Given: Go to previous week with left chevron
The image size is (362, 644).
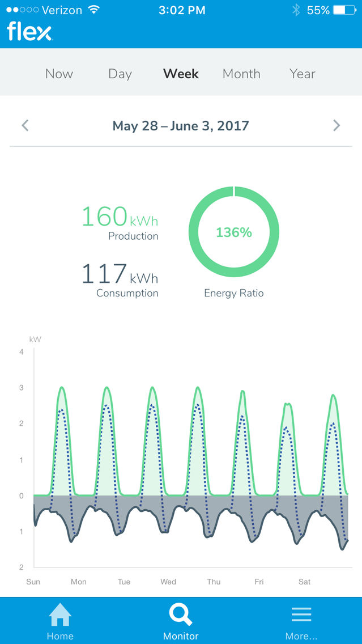Looking at the screenshot, I should (x=25, y=125).
